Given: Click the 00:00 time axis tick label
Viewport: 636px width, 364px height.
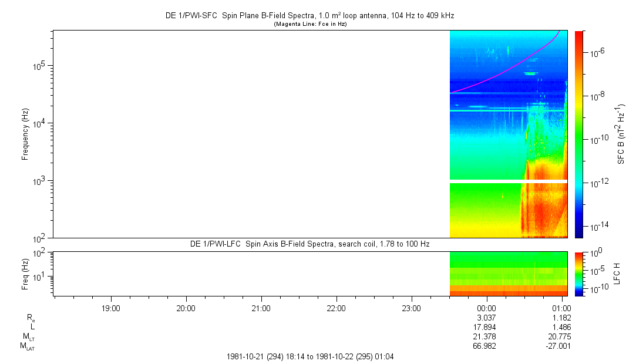Looking at the screenshot, I should tap(487, 308).
